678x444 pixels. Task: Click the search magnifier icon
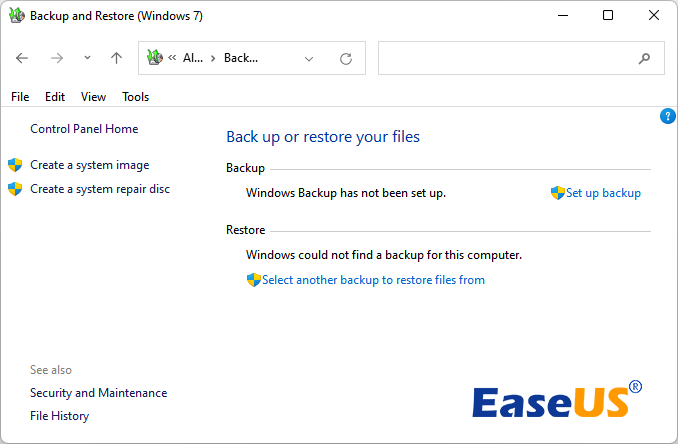[x=644, y=58]
